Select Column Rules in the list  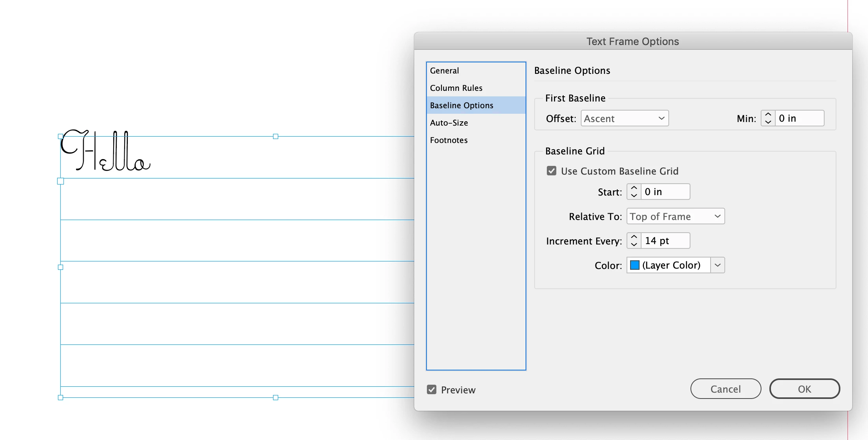pyautogui.click(x=456, y=88)
